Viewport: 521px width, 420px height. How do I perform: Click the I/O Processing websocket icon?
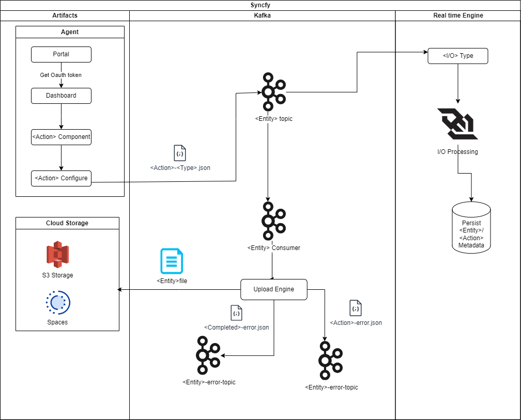pos(457,124)
